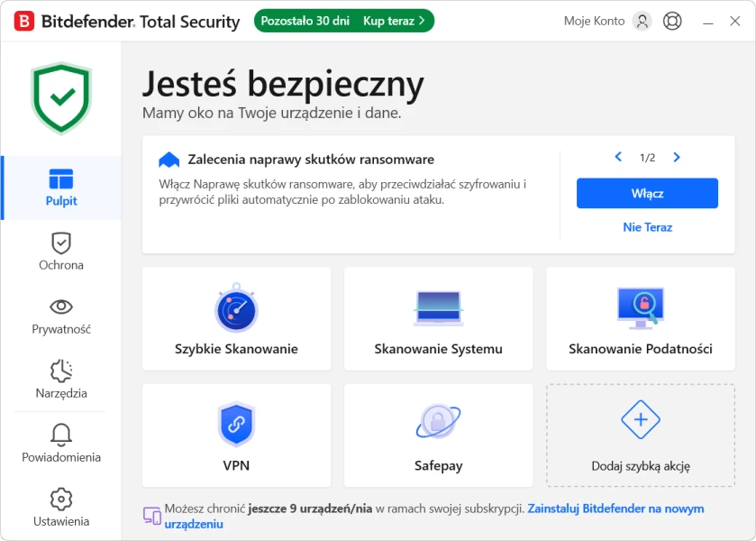
Task: Open Narzędzia in the sidebar
Action: [61, 380]
